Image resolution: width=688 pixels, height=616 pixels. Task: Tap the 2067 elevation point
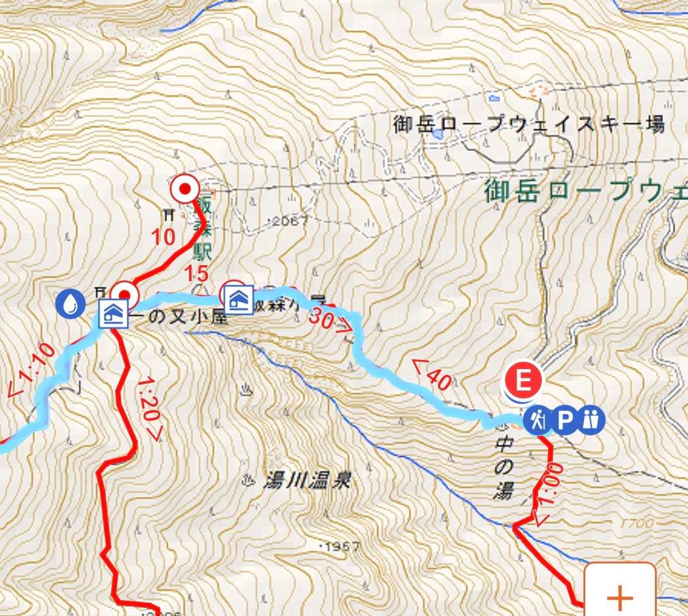[290, 221]
